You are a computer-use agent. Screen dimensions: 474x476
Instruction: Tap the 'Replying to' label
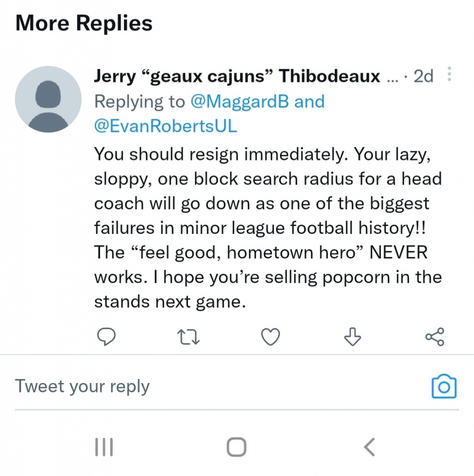pyautogui.click(x=140, y=102)
